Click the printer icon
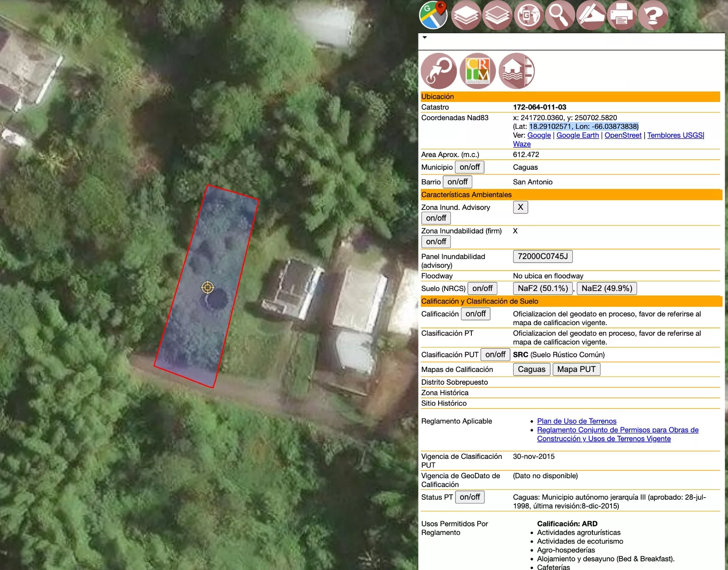The image size is (728, 570). [x=622, y=15]
